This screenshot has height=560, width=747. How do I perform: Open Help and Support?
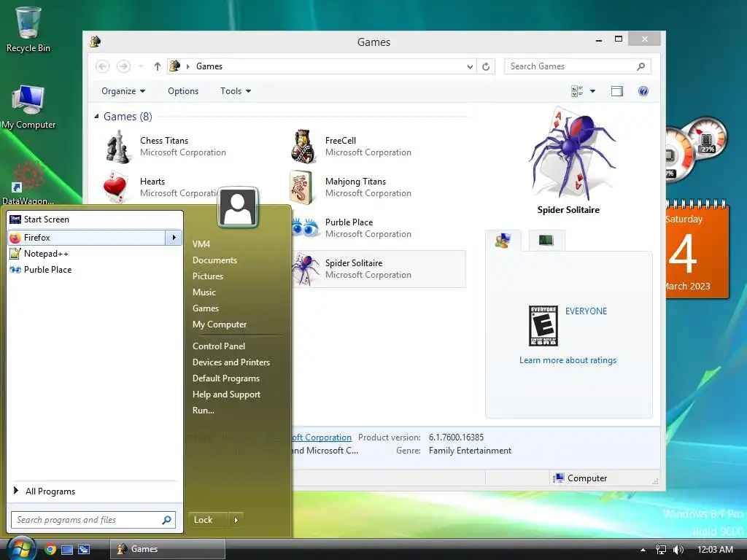[x=226, y=394]
